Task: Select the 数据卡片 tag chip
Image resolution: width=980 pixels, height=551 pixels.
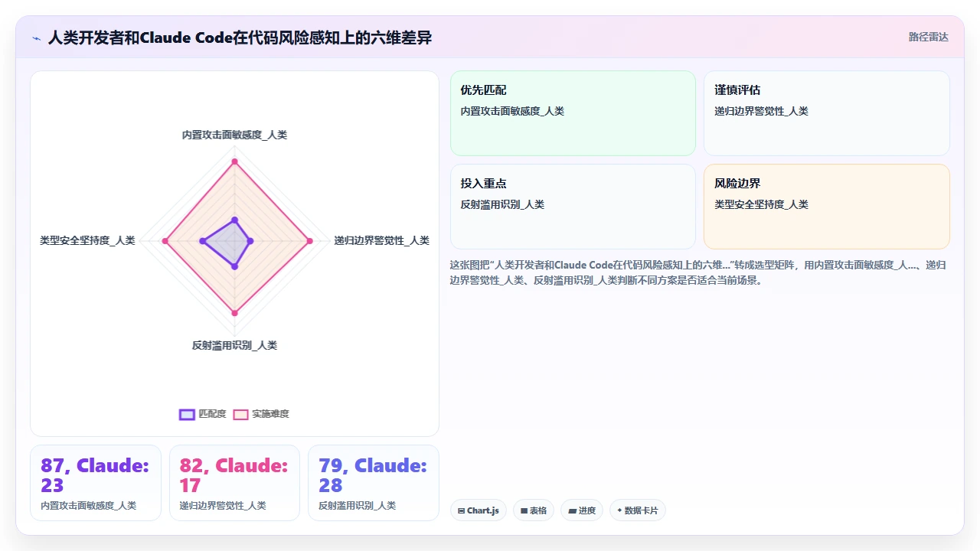Action: (638, 510)
